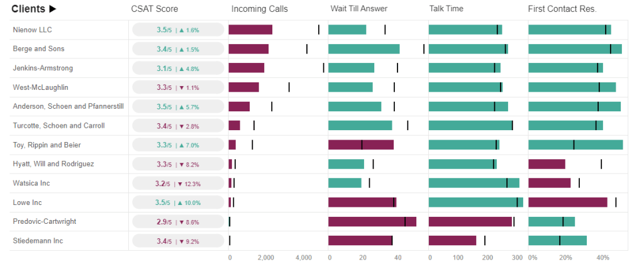The width and height of the screenshot is (644, 276).
Task: Open the Berge and Sons client
Action: (x=38, y=49)
